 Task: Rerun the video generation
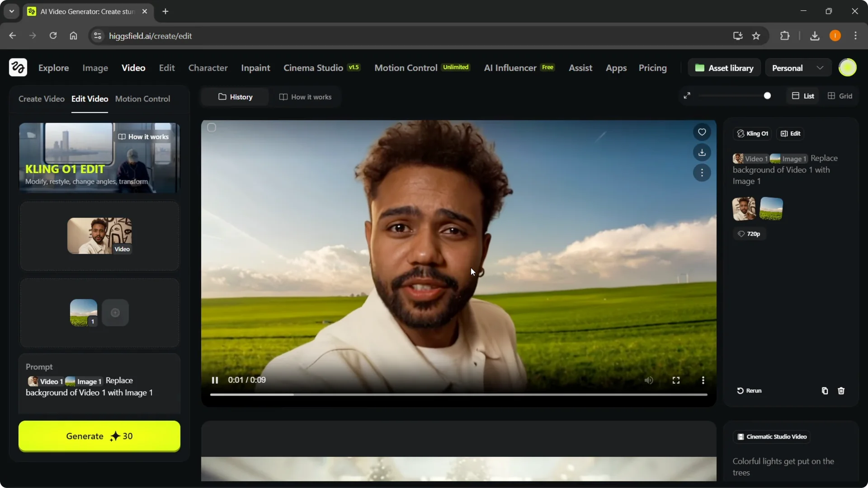click(x=749, y=391)
